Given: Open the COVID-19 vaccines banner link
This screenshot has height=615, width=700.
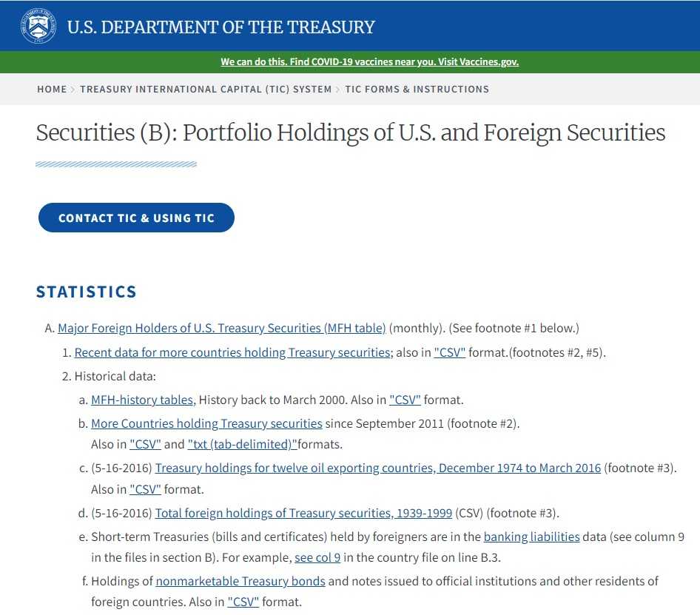Looking at the screenshot, I should point(369,61).
